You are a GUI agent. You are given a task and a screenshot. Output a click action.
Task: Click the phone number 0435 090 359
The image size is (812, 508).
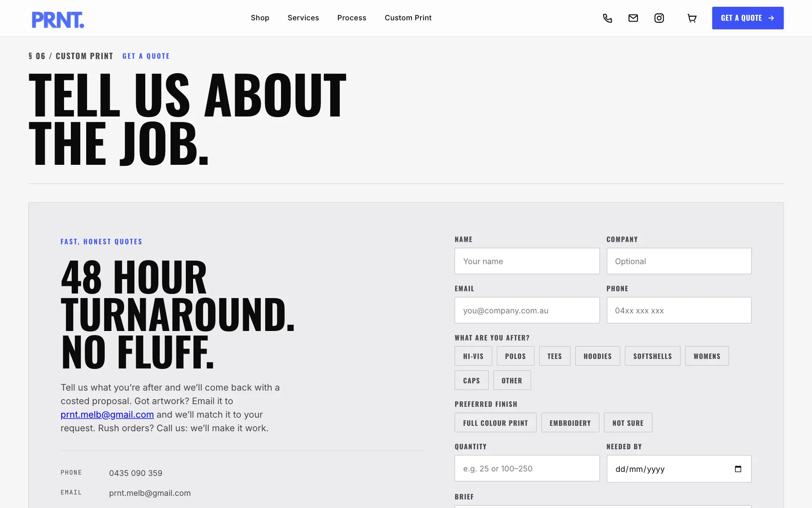pos(136,473)
